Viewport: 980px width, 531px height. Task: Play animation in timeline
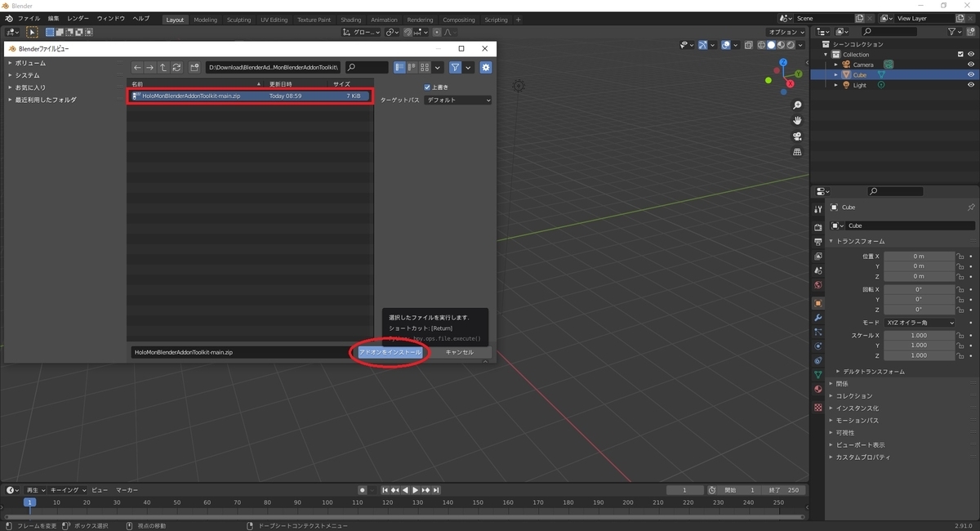click(x=415, y=490)
